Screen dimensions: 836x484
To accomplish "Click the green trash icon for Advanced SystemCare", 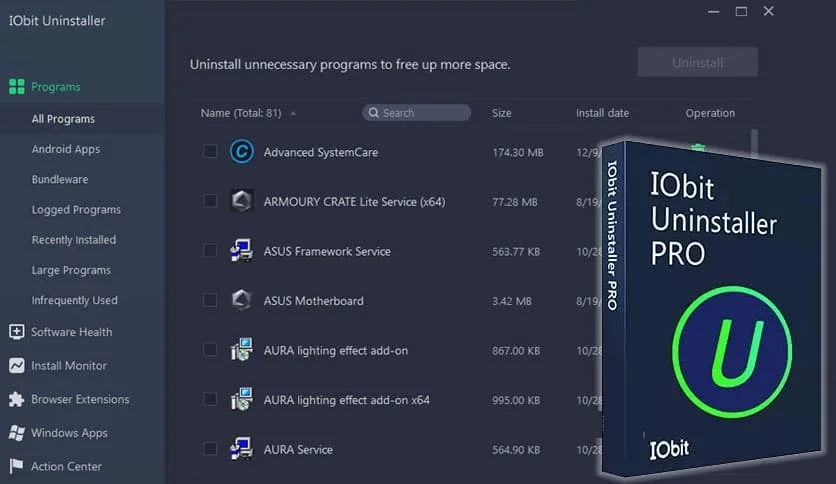I will coord(698,147).
